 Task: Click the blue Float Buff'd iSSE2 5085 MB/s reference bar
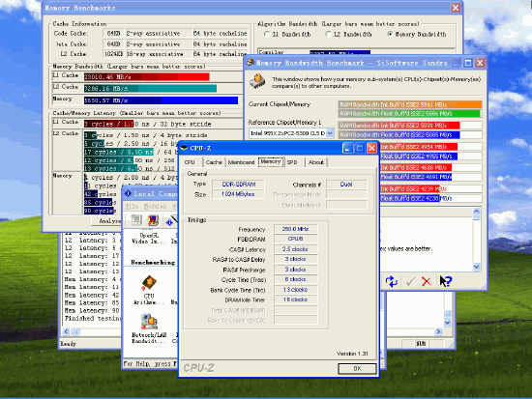pyautogui.click(x=399, y=135)
